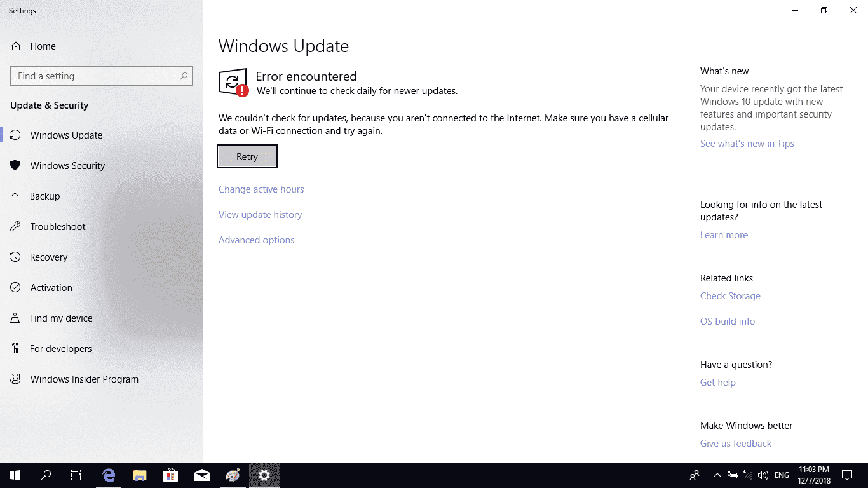Click the volume speaker tray icon

[763, 475]
